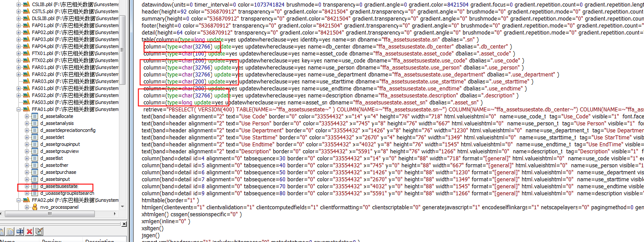Select FTX02.pbl in the library tree
The image size is (644, 242).
pos(75,60)
